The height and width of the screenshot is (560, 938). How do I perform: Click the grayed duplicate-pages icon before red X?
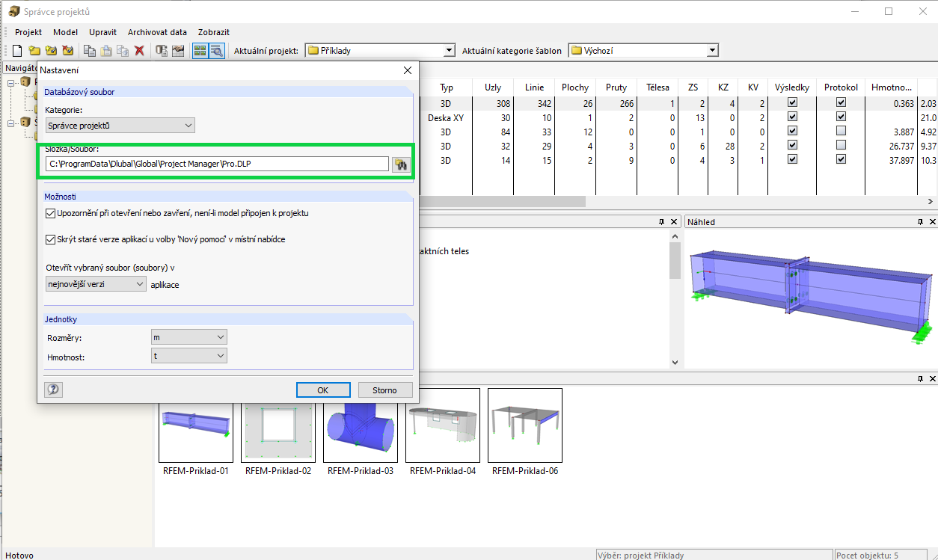[x=123, y=51]
